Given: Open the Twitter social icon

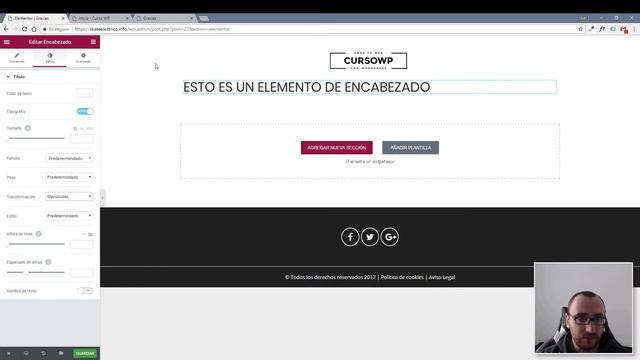Looking at the screenshot, I should (x=370, y=237).
